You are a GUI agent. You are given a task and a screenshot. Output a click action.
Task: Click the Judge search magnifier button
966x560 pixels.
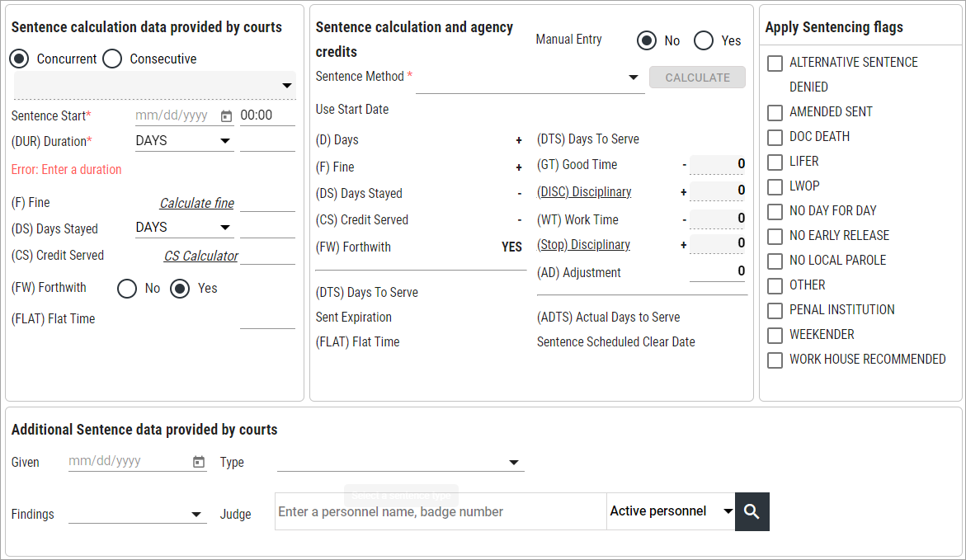point(752,511)
